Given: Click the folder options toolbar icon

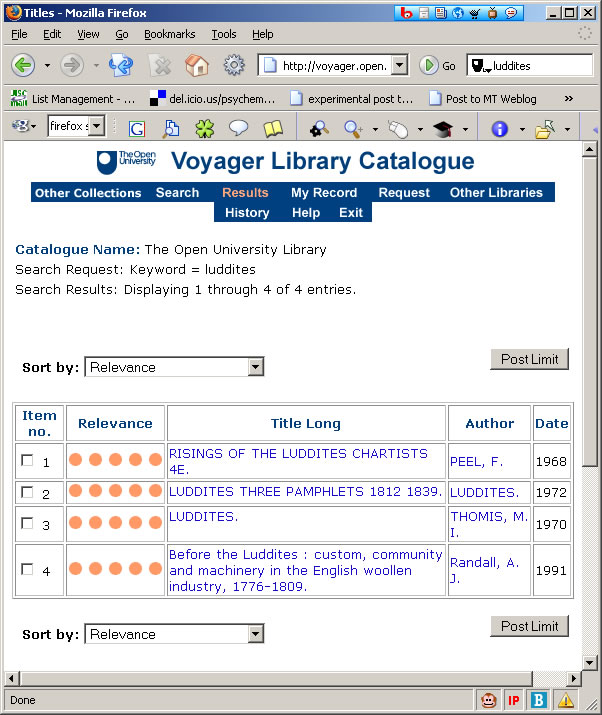Looking at the screenshot, I should click(x=545, y=129).
